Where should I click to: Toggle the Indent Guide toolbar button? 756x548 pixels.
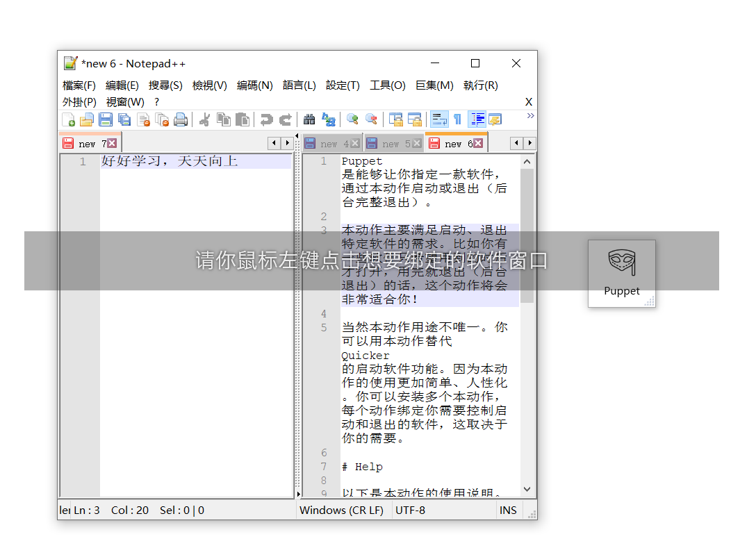pyautogui.click(x=477, y=119)
